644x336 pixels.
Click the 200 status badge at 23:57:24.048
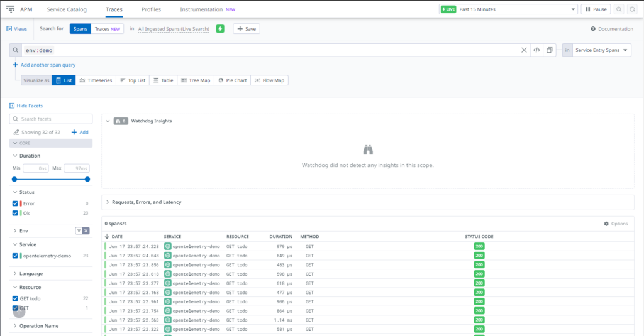479,256
